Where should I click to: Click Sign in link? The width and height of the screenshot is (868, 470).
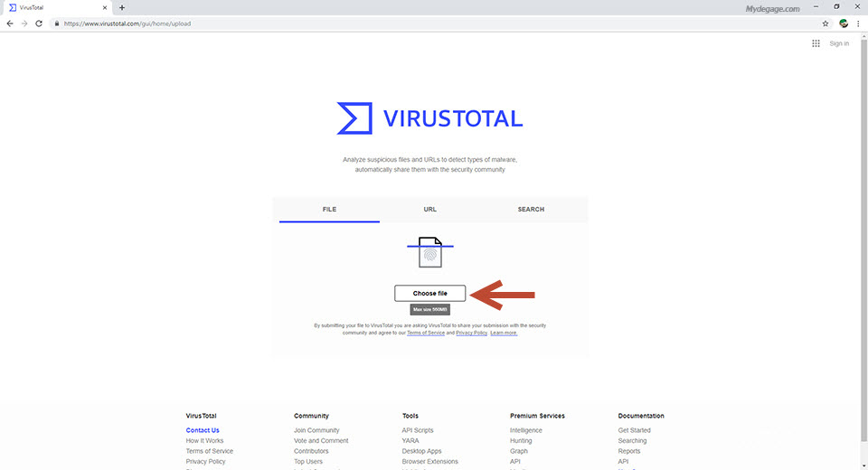(839, 43)
